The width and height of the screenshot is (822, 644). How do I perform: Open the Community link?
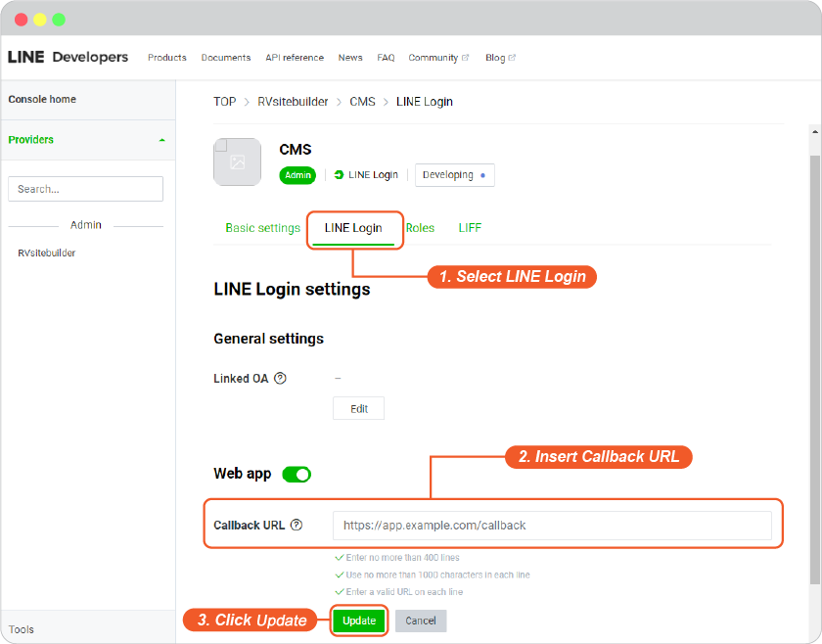point(433,58)
